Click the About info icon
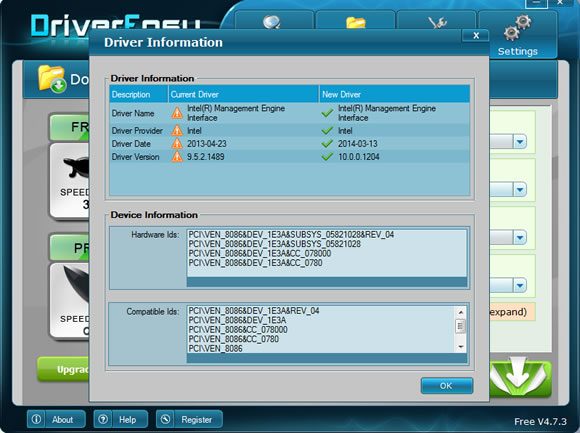Image resolution: width=580 pixels, height=433 pixels. coord(36,419)
